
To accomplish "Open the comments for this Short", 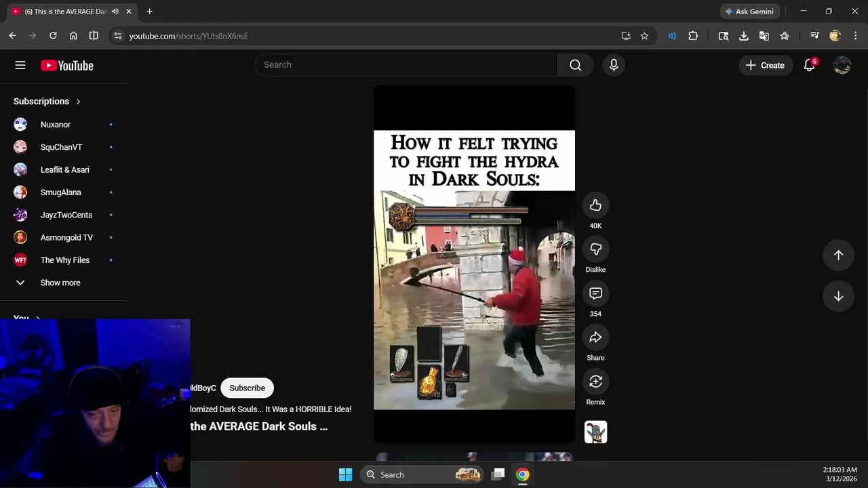I will tap(595, 293).
